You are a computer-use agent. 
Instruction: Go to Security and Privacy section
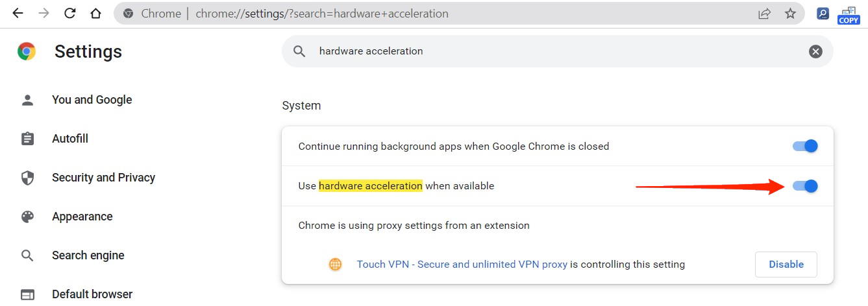coord(103,178)
